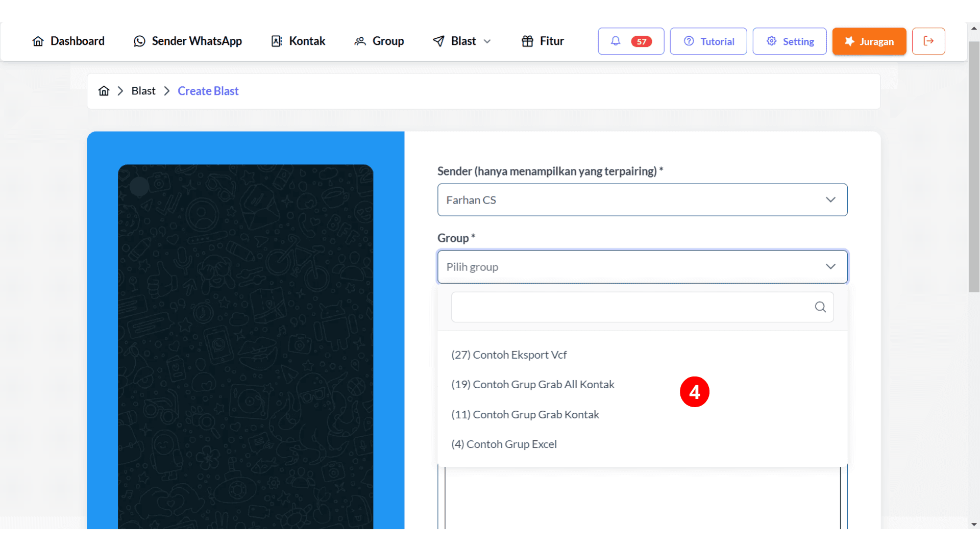Click the Group icon in navigation
Image resolution: width=980 pixels, height=551 pixels.
click(360, 41)
